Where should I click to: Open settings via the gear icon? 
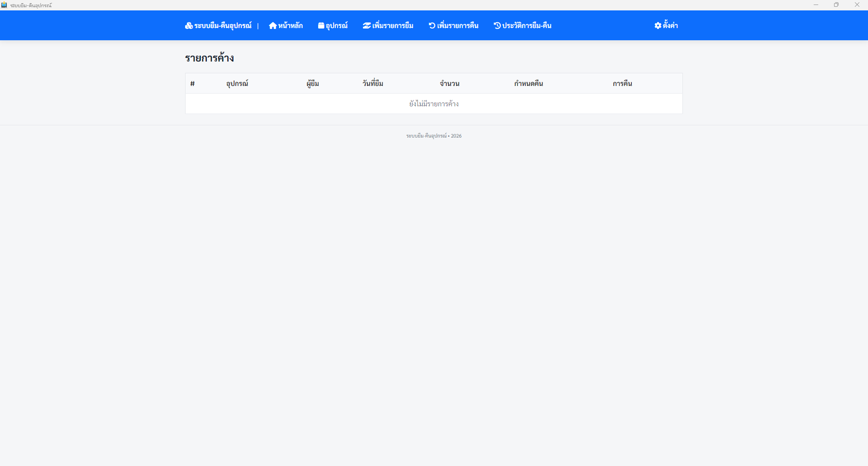click(x=658, y=26)
